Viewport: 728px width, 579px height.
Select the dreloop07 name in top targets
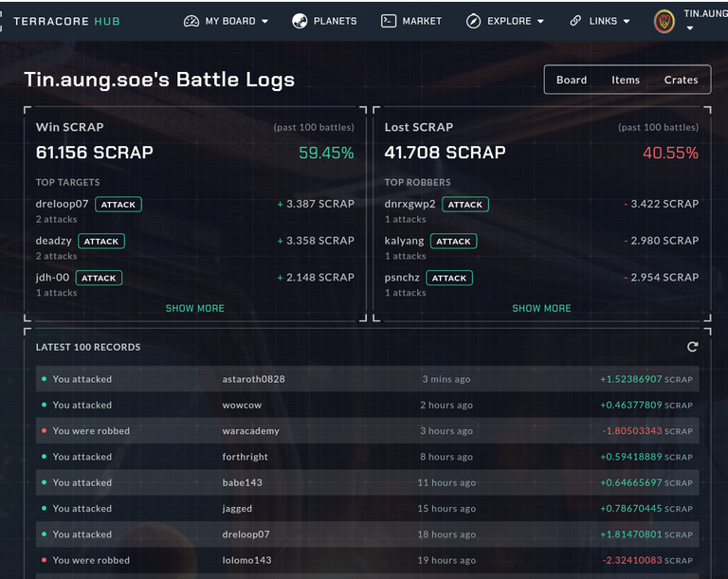click(x=62, y=204)
